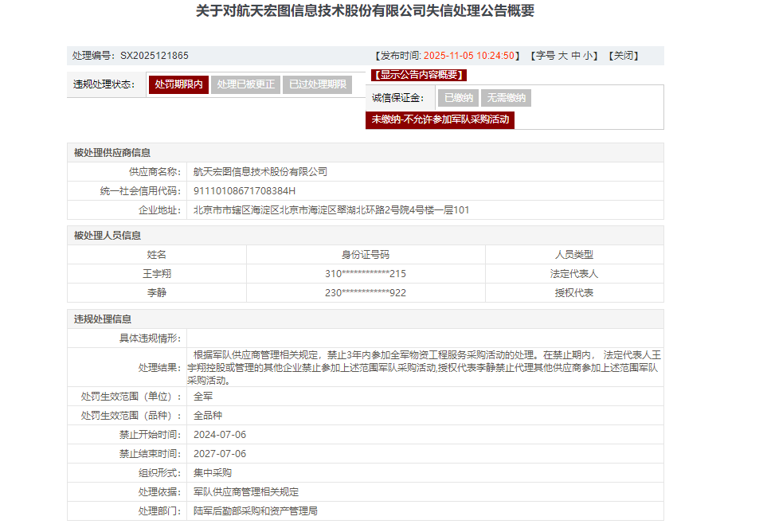
Task: Set font size to 中
Action: tap(576, 56)
